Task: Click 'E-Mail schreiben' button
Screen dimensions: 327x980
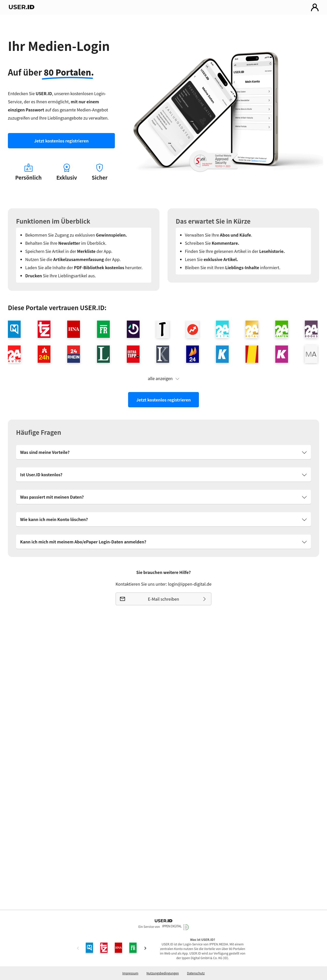Action: [163, 599]
